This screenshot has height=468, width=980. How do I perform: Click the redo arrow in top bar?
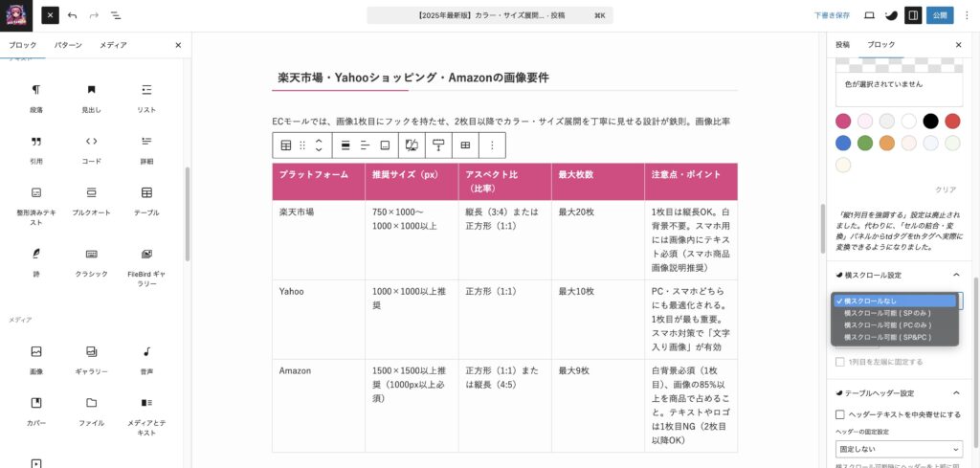pos(94,15)
